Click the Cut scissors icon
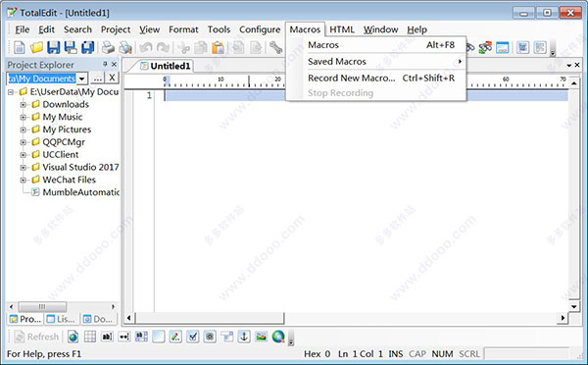 click(184, 48)
